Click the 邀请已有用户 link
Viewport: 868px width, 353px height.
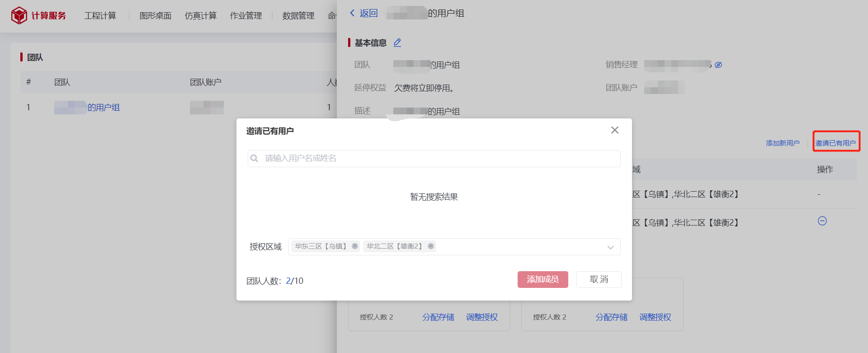835,143
